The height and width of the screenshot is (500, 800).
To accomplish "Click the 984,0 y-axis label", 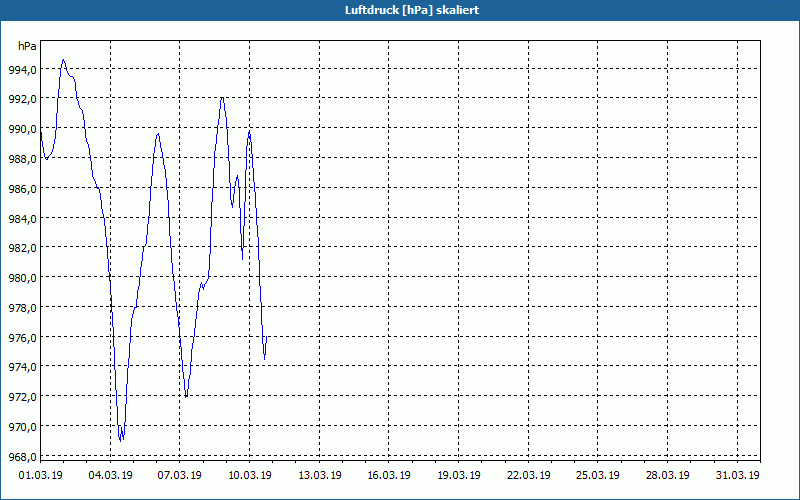I will (x=22, y=219).
